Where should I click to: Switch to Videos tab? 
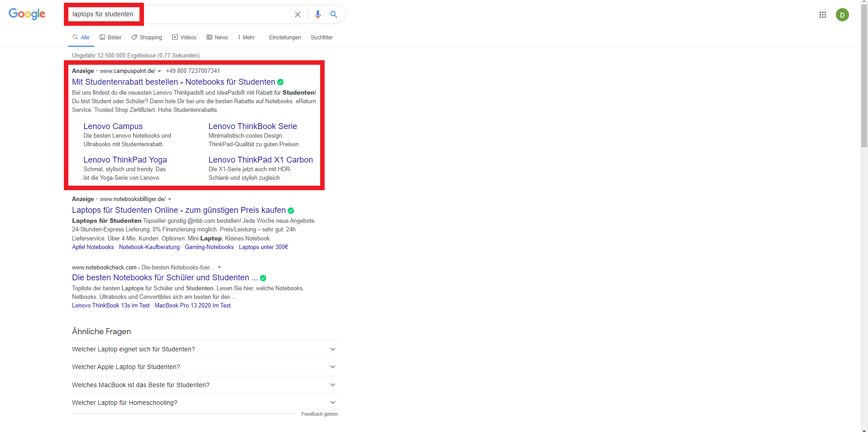[184, 38]
